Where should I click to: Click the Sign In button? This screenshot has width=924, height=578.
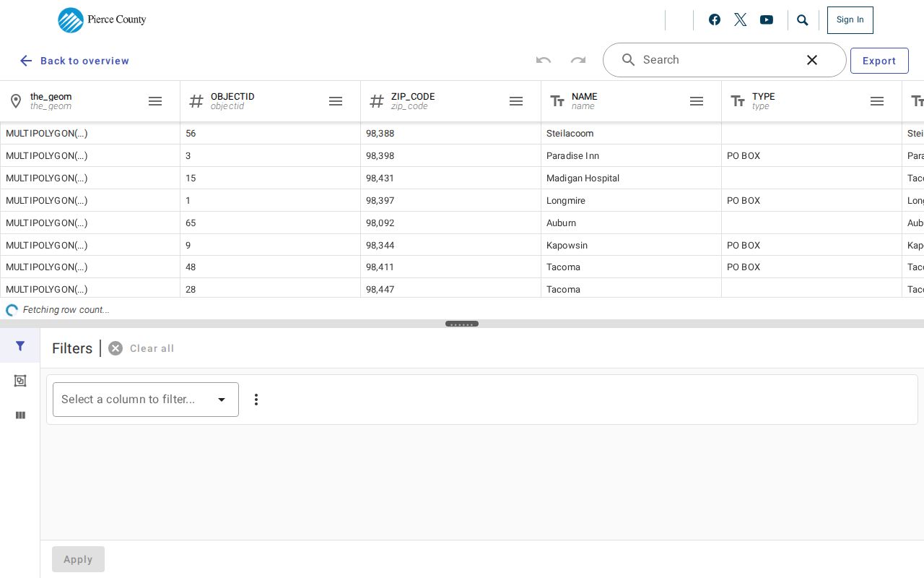tap(850, 20)
